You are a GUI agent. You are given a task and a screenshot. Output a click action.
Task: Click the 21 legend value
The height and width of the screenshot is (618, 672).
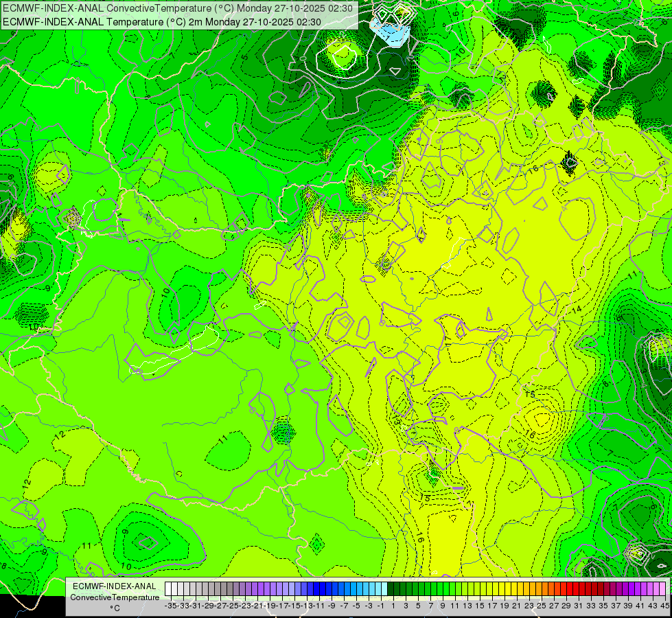[x=516, y=606]
